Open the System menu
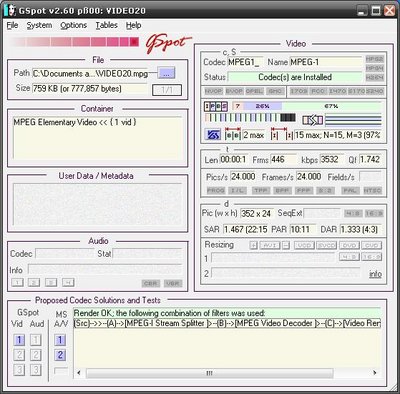This screenshot has width=400, height=394. tap(39, 25)
